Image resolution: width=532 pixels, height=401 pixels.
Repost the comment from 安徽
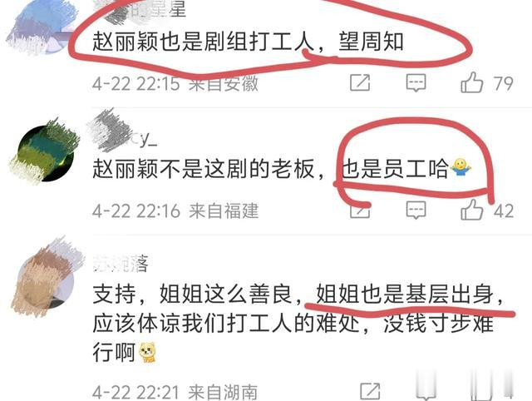(360, 82)
